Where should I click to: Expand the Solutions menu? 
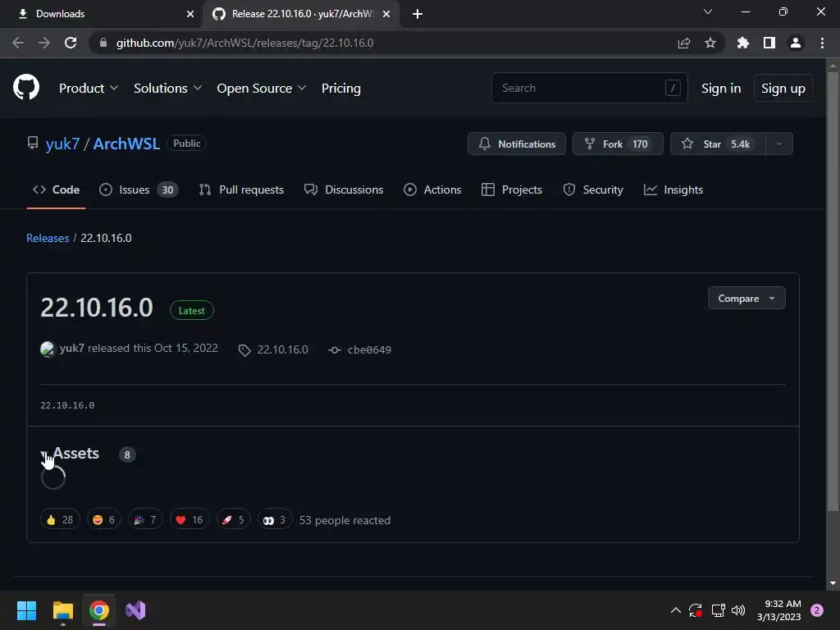pyautogui.click(x=167, y=89)
